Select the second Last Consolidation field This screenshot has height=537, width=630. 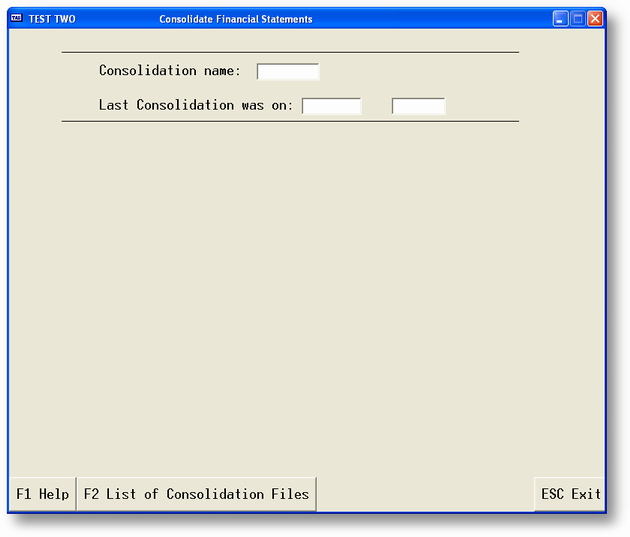coord(418,106)
